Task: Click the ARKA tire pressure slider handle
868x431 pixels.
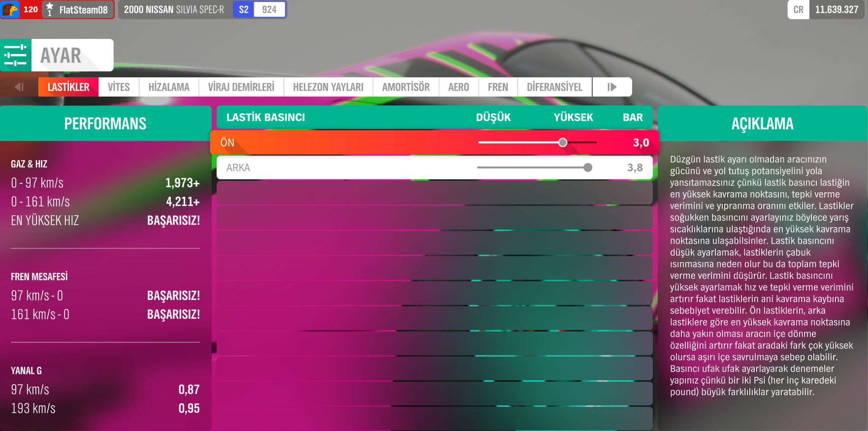Action: point(588,167)
